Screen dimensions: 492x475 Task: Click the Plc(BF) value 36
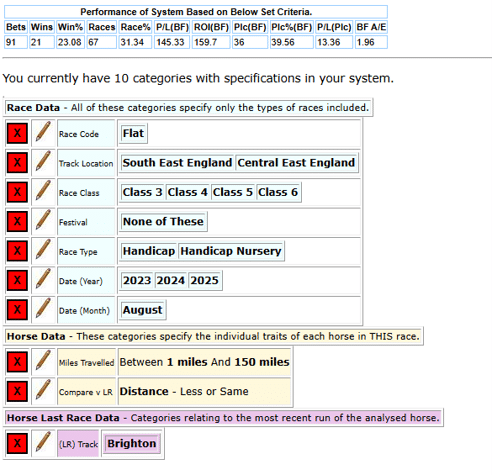[x=250, y=42]
